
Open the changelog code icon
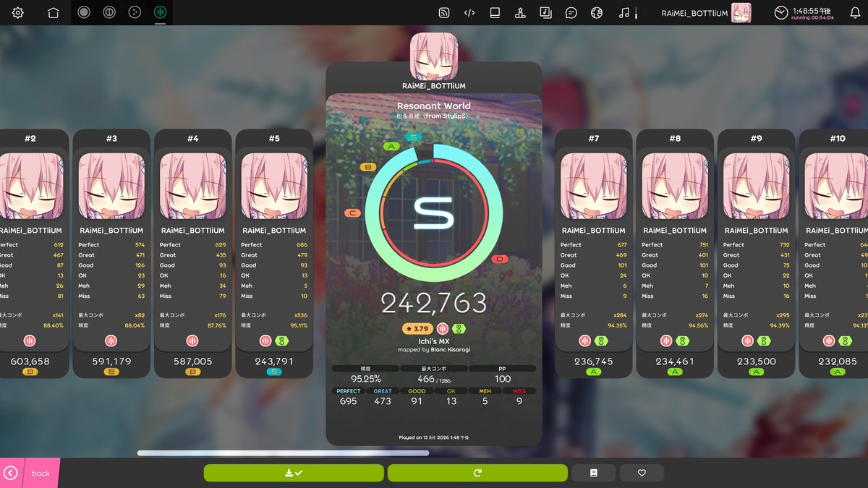pyautogui.click(x=469, y=12)
